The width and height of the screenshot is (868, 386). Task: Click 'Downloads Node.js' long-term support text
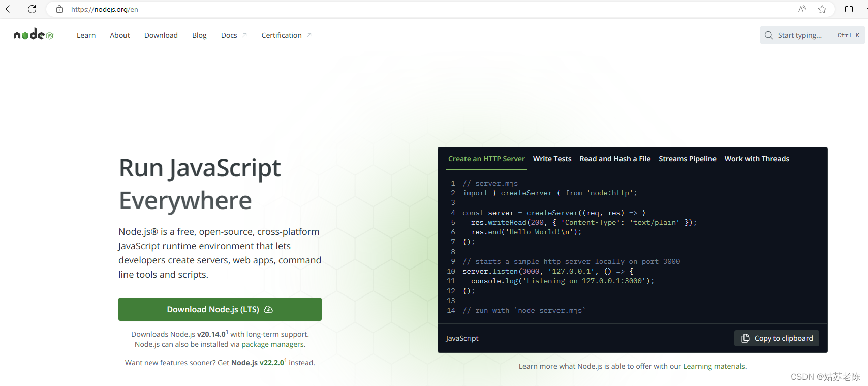click(x=220, y=334)
